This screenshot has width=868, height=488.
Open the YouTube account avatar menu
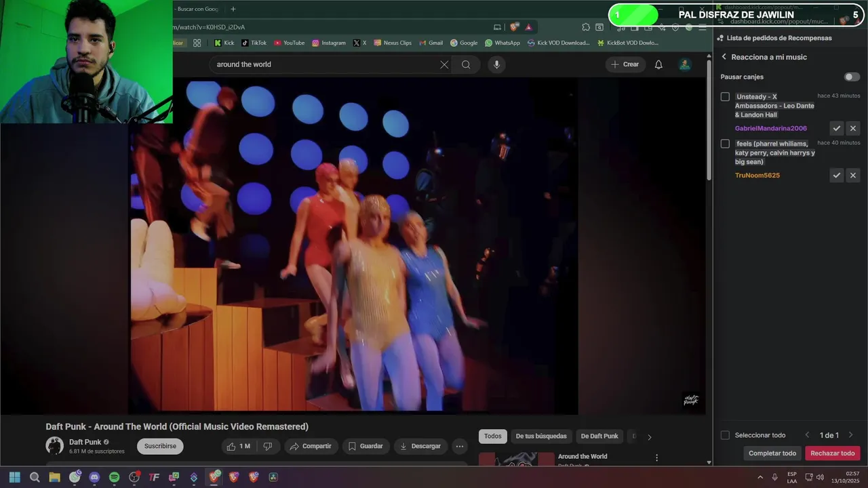[x=685, y=64]
